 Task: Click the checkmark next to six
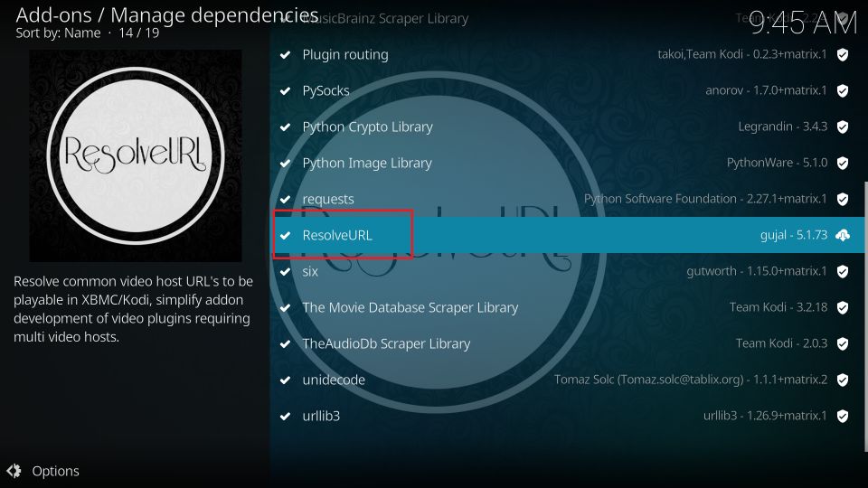[286, 271]
